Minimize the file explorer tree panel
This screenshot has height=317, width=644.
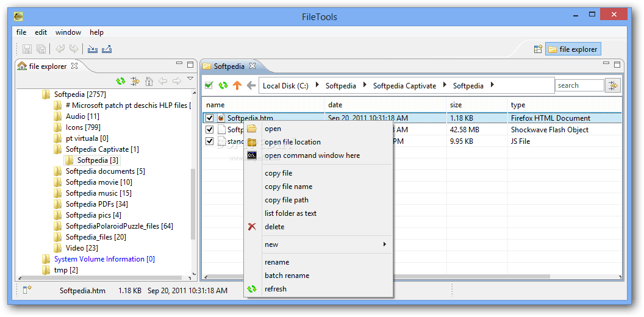tap(179, 63)
